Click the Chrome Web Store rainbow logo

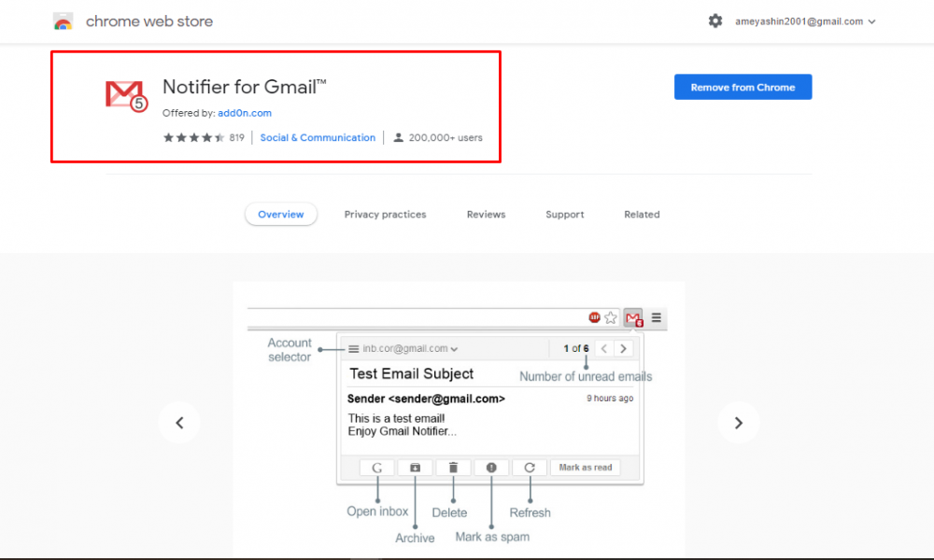[x=64, y=21]
